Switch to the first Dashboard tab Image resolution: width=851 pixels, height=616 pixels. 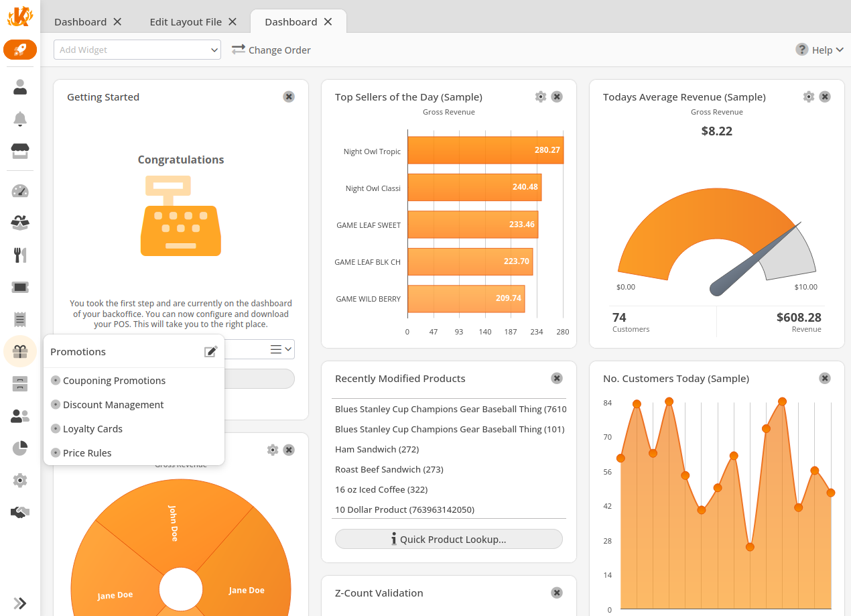click(80, 21)
